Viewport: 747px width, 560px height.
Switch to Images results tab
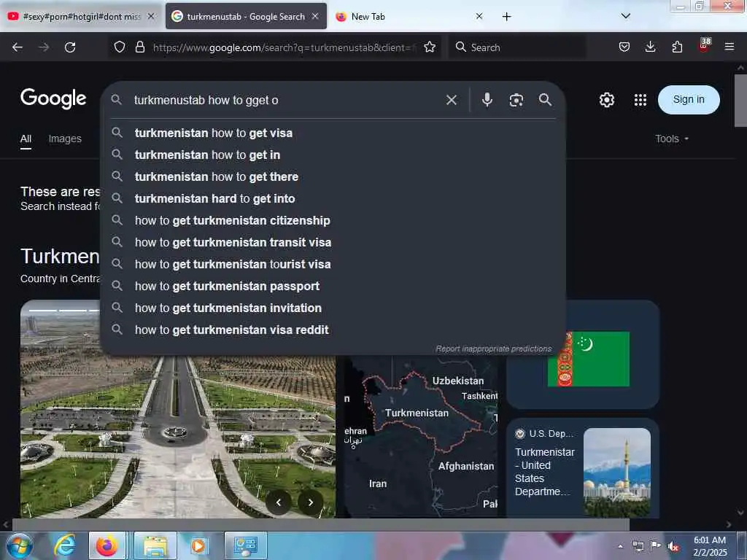click(x=65, y=139)
